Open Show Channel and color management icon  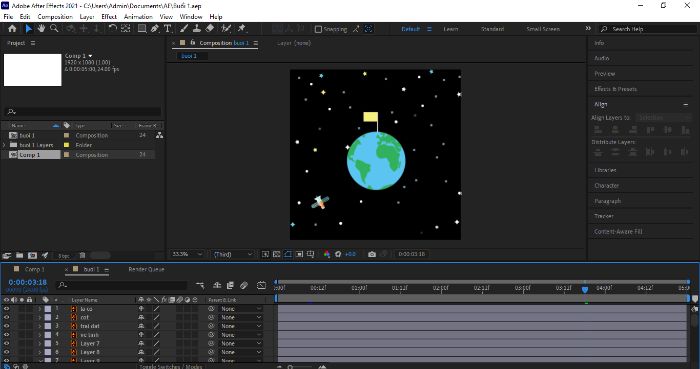[327, 254]
